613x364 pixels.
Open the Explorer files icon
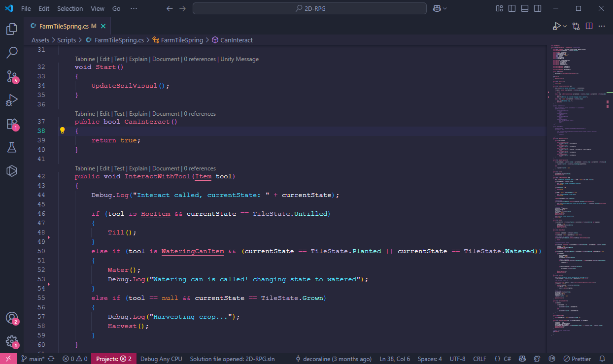tap(12, 29)
